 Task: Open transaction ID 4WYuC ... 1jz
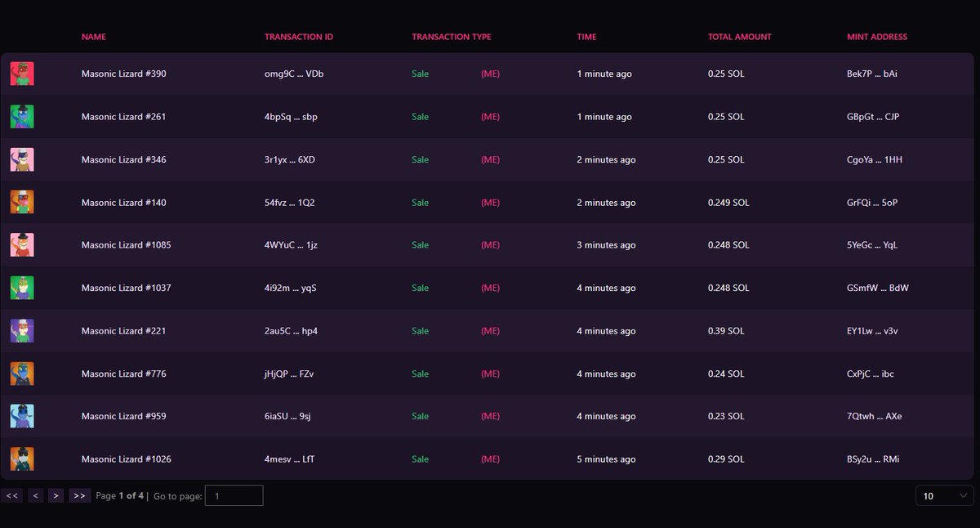(291, 245)
